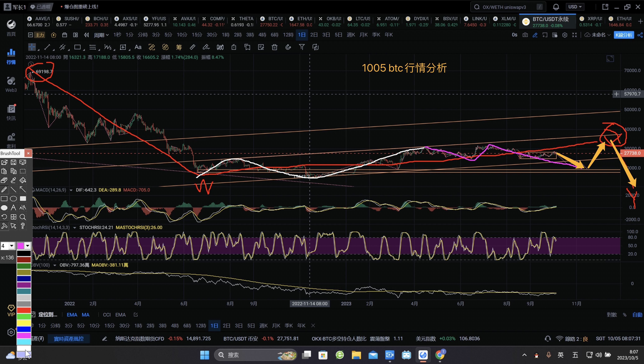Viewport: 644px width, 364px height.
Task: Click BrushTool magnifier zoom tool
Action: click(x=23, y=217)
